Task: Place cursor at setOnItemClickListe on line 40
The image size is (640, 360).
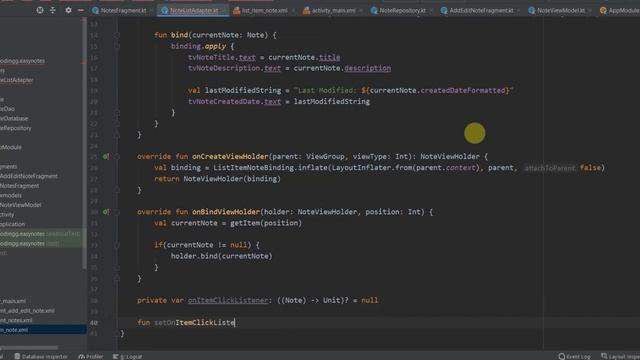Action: point(194,322)
